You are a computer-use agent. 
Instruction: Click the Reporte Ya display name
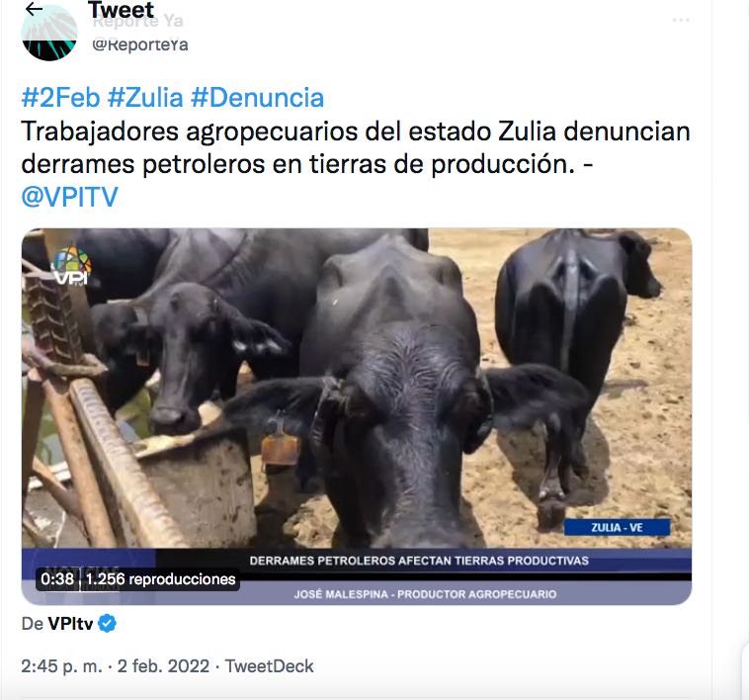[x=137, y=22]
